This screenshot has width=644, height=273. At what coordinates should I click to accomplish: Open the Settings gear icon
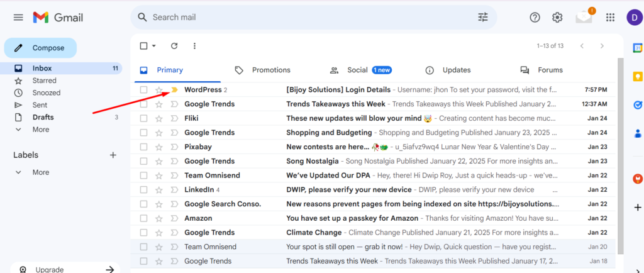pyautogui.click(x=557, y=17)
